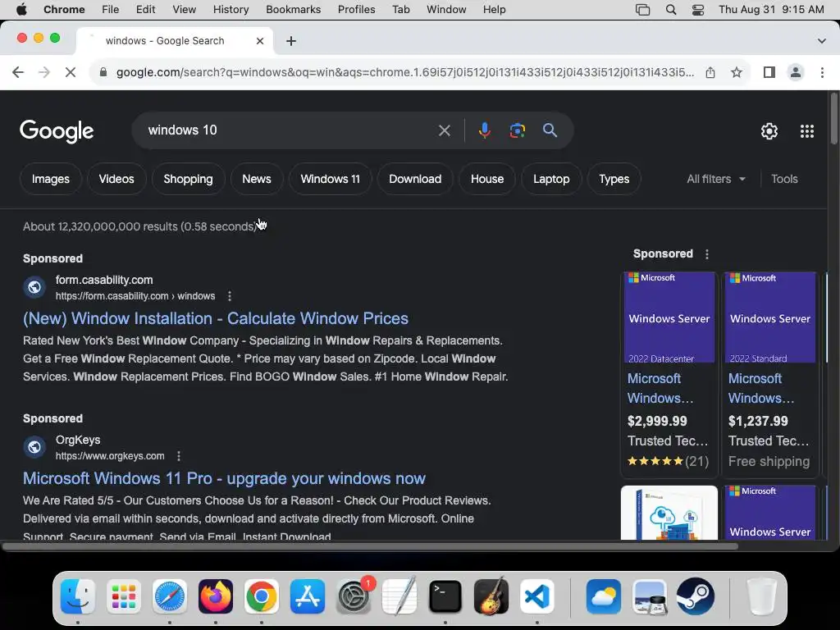Screen dimensions: 840x630
Task: Select the Download chip
Action: click(x=415, y=179)
